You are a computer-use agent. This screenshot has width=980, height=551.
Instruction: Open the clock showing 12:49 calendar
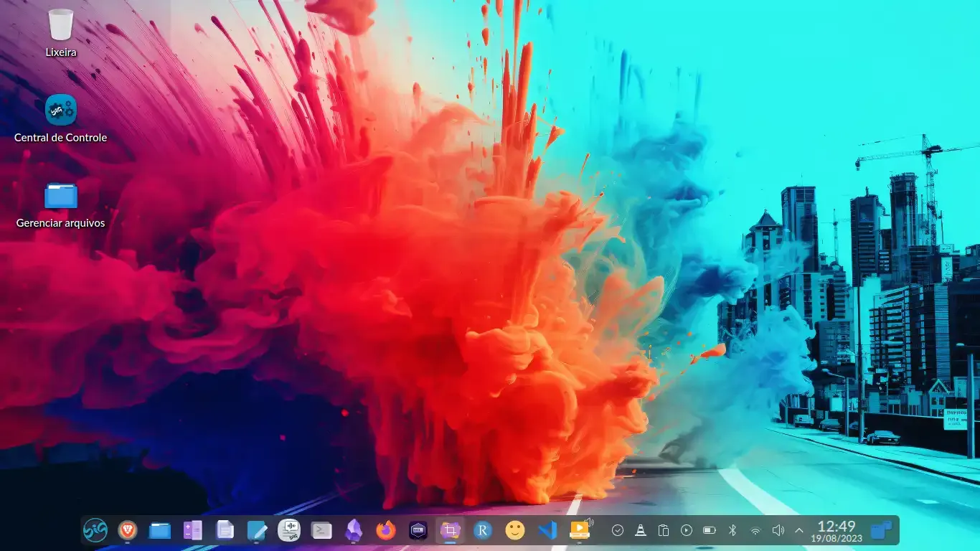[x=837, y=531]
